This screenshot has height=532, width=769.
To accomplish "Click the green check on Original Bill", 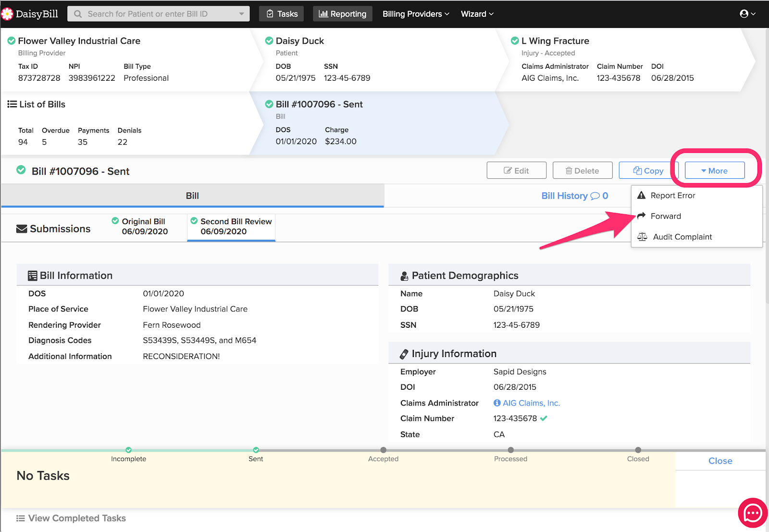I will tap(115, 221).
